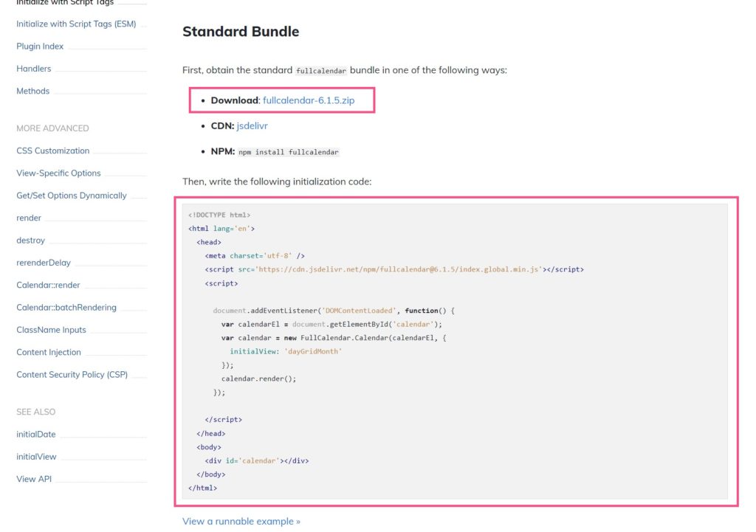Navigate to the Handlers documentation
The height and width of the screenshot is (532, 756).
34,69
